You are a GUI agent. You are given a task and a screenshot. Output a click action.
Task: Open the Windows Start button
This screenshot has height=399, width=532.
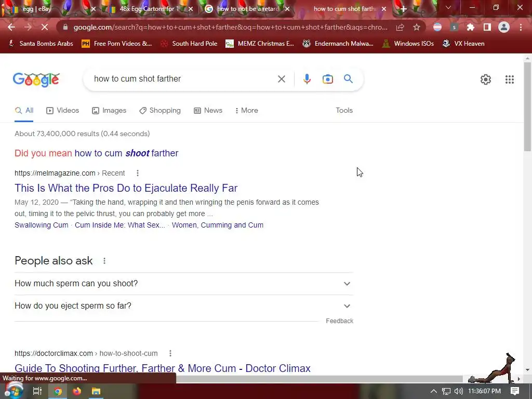pyautogui.click(x=13, y=391)
